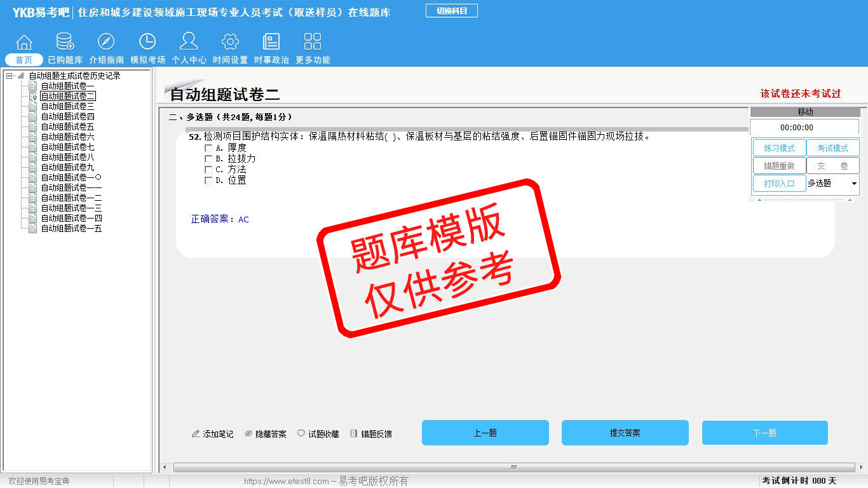Select 自动组题试卷八 in the tree

[68, 157]
